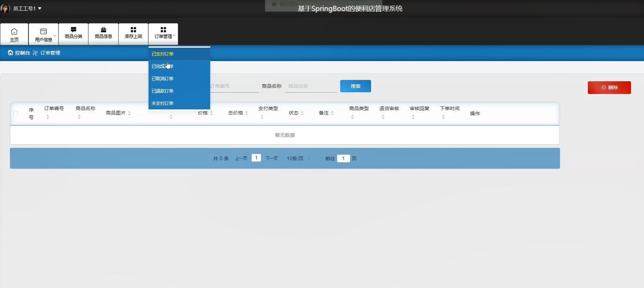
Task: Open the 库存上架 section
Action: tap(133, 34)
